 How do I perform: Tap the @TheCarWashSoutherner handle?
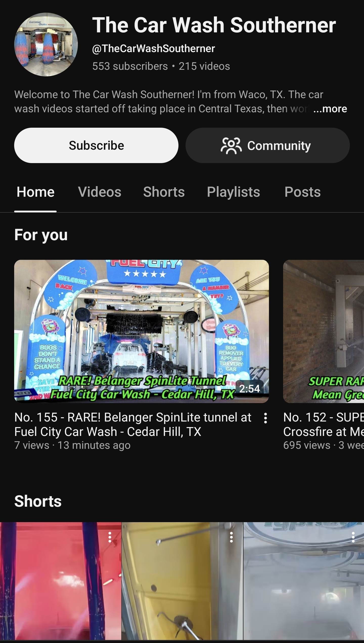tap(154, 48)
